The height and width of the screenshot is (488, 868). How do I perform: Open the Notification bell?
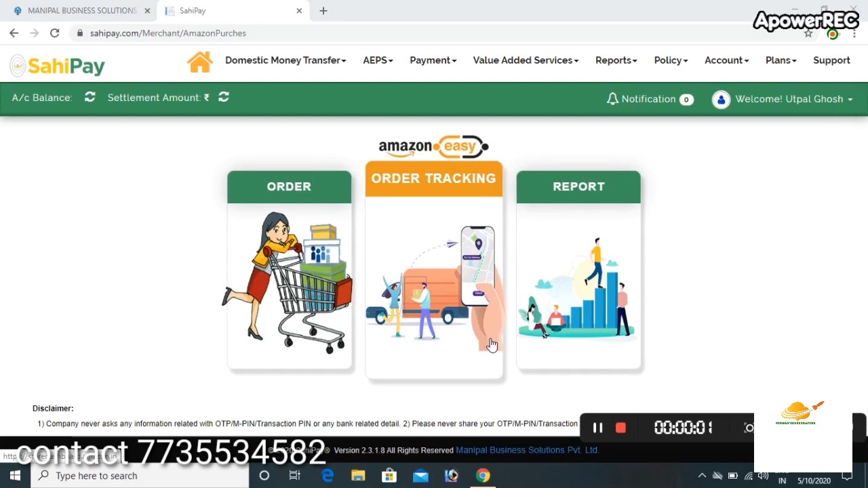click(x=612, y=99)
